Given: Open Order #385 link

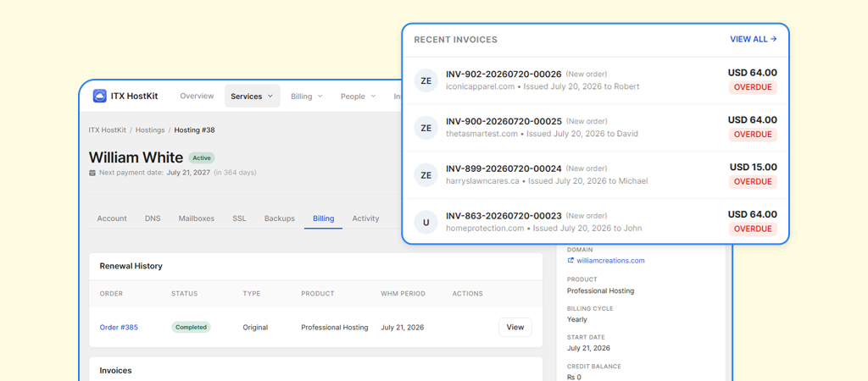Looking at the screenshot, I should pyautogui.click(x=119, y=328).
